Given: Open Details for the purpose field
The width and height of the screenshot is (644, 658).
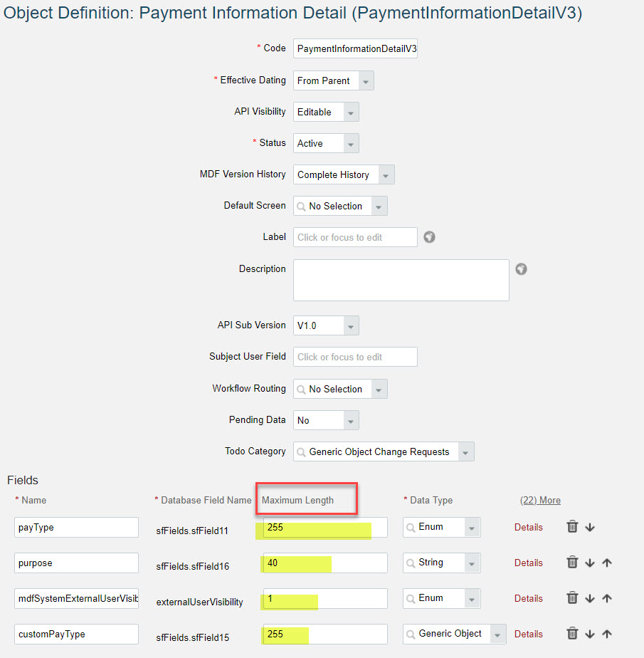Looking at the screenshot, I should 528,563.
